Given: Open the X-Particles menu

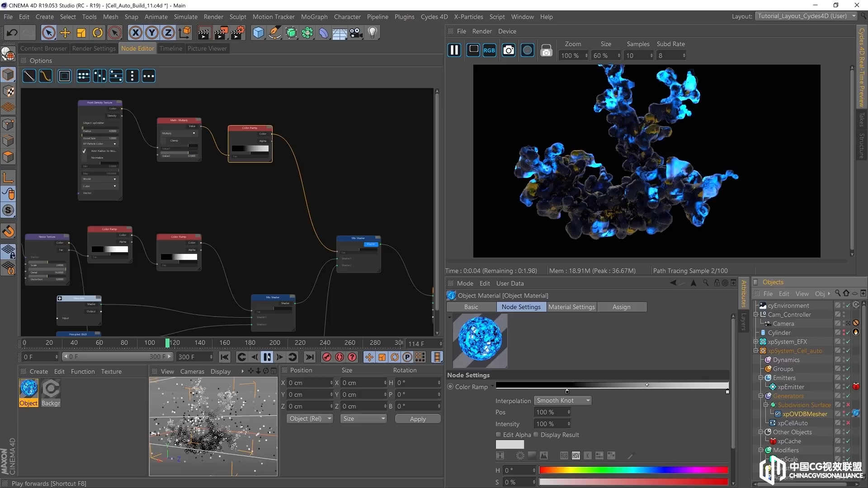Looking at the screenshot, I should tap(468, 17).
